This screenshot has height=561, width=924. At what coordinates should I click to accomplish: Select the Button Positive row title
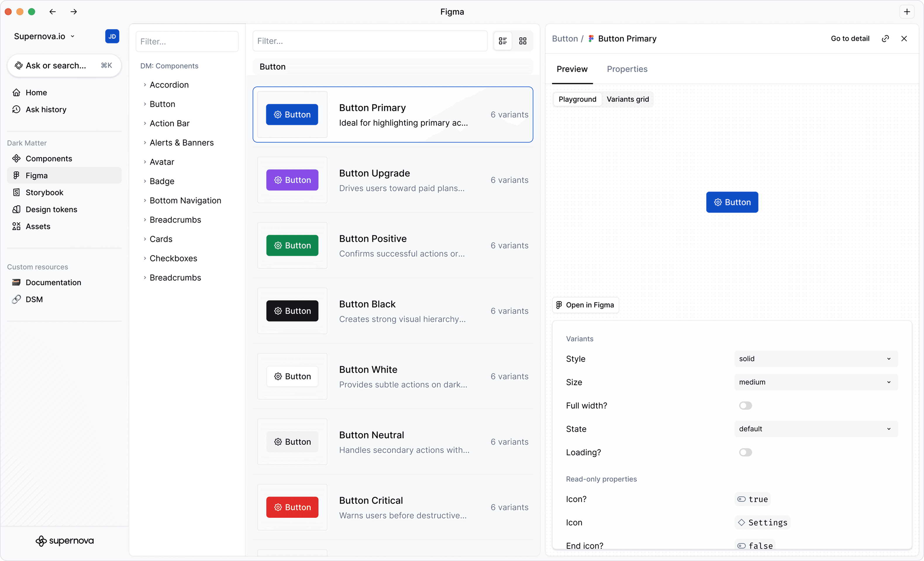373,239
